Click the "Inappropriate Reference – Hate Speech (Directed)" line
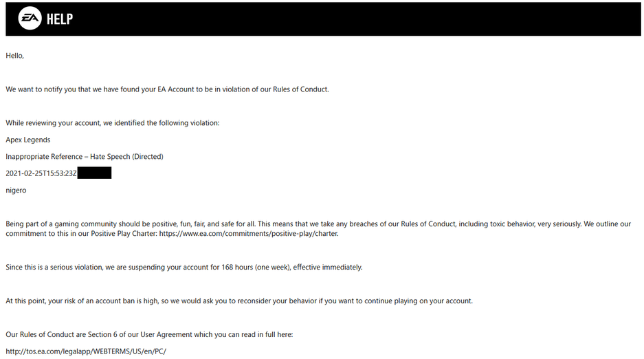Screen dimensions: 644x359 (x=85, y=157)
